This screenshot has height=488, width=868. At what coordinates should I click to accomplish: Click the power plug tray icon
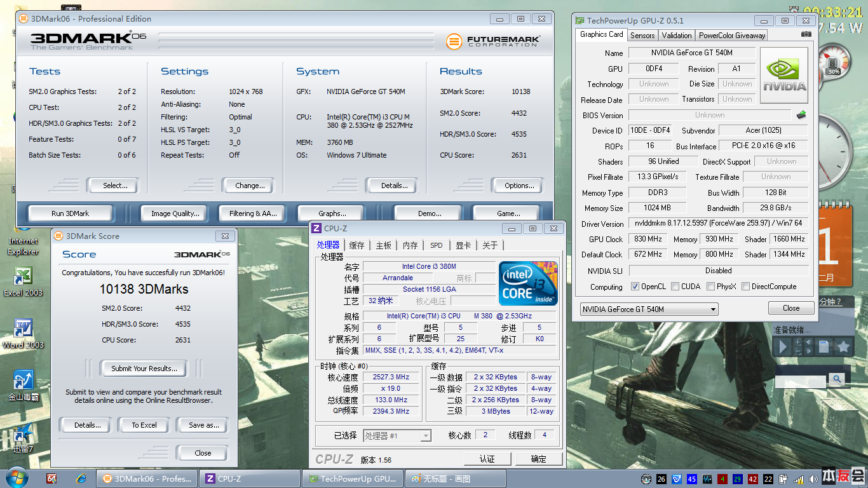click(x=783, y=479)
